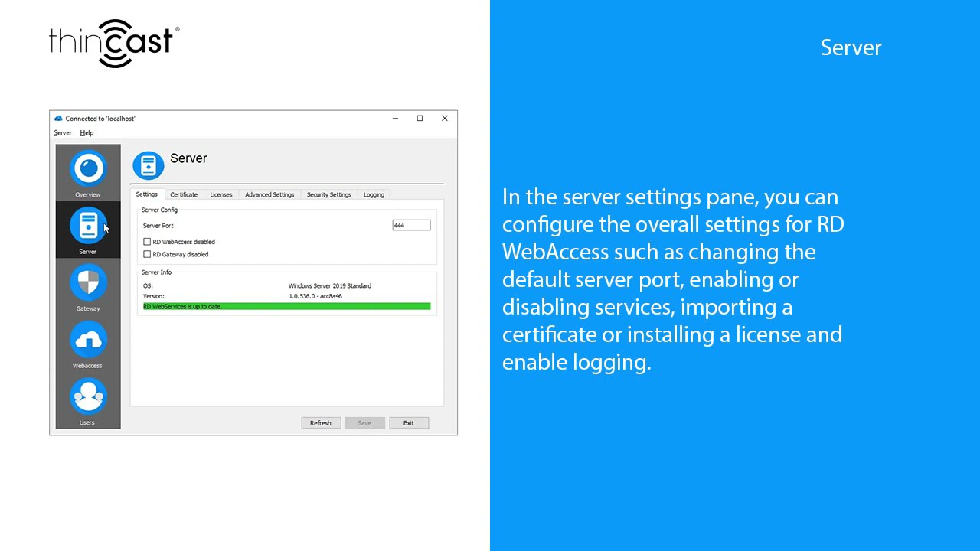
Task: Click version value 1.0.536.0 - acc8a46
Action: 315,296
